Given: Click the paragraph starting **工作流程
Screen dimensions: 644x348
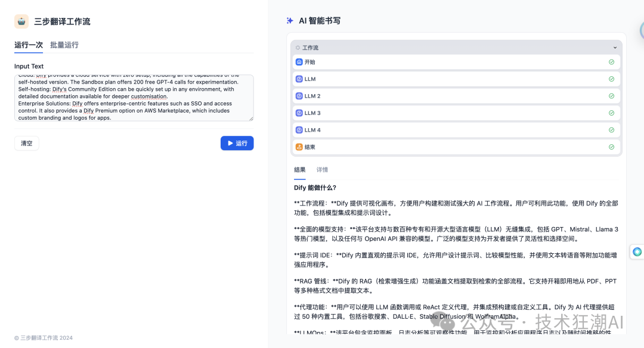Looking at the screenshot, I should [x=456, y=208].
